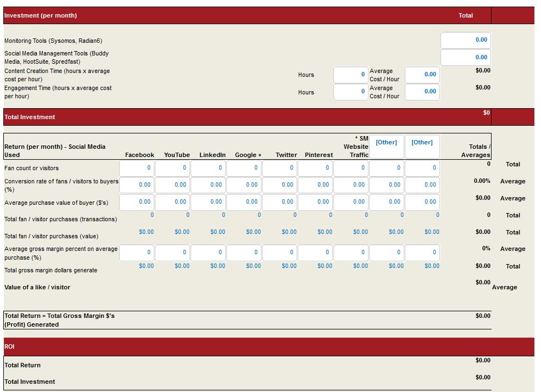This screenshot has width=541, height=392.
Task: Click 'Monitoring Tools (Sysomos, Radian6)' label
Action: (53, 41)
